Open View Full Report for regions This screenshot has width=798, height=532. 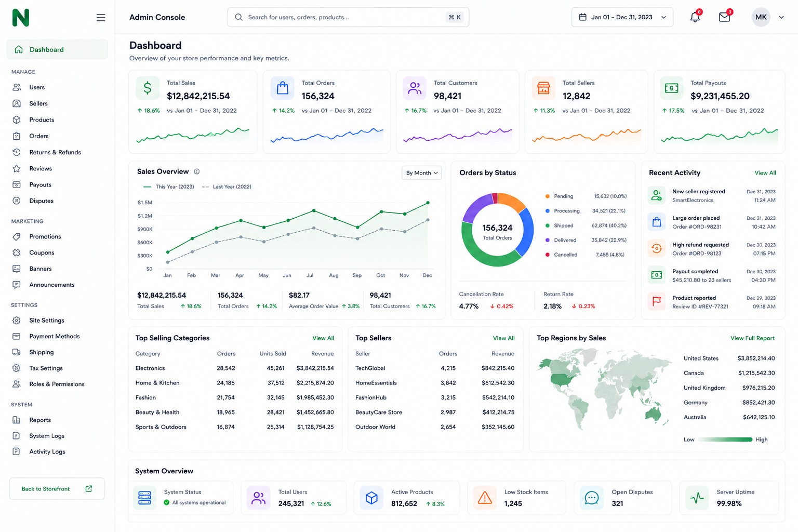point(752,338)
